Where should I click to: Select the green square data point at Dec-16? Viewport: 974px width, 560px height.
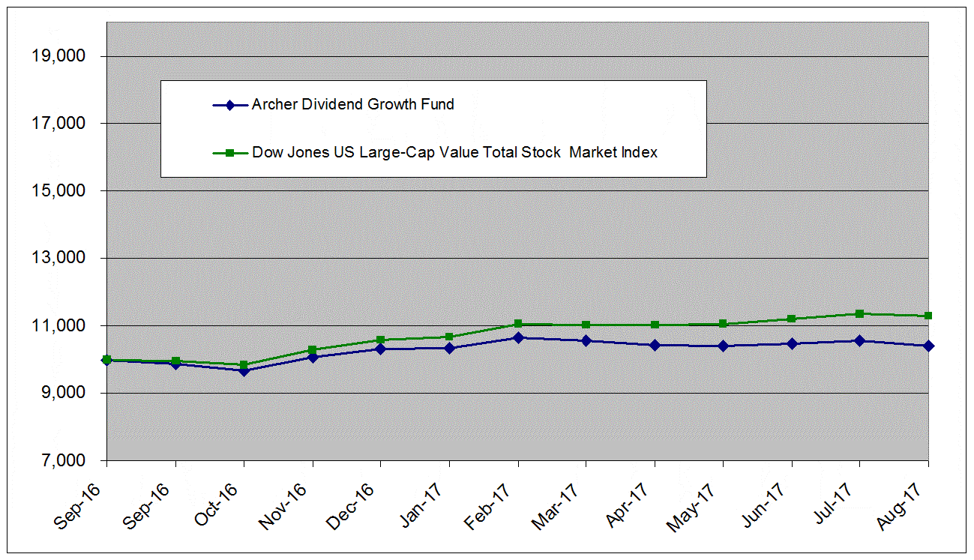[381, 340]
